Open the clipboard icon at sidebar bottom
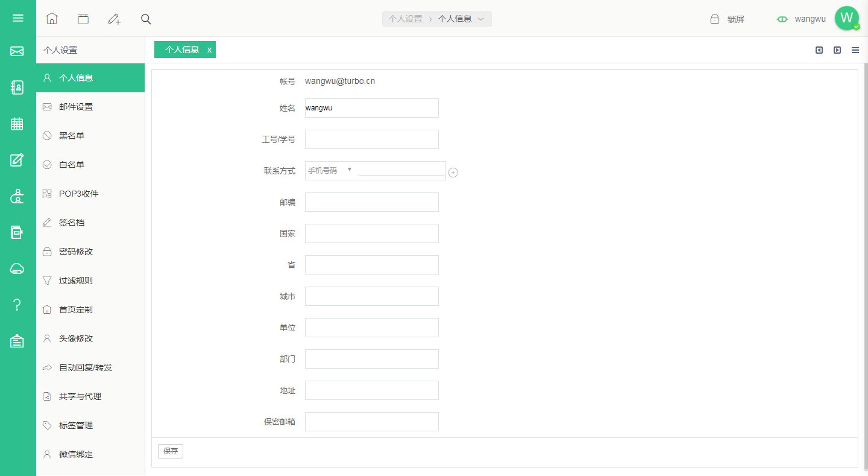Screen dimensions: 868x476 17,341
